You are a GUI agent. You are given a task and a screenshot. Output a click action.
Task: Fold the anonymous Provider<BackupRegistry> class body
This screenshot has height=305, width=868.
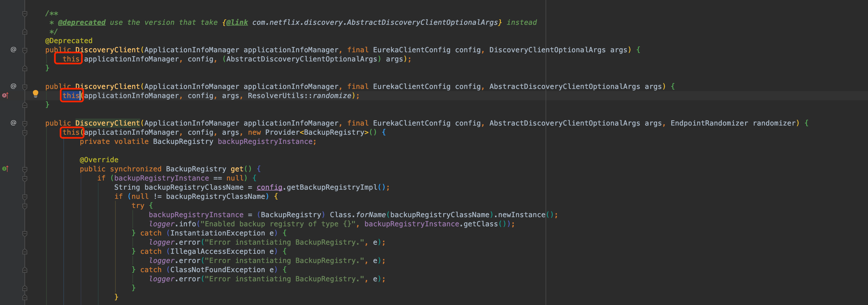click(25, 133)
